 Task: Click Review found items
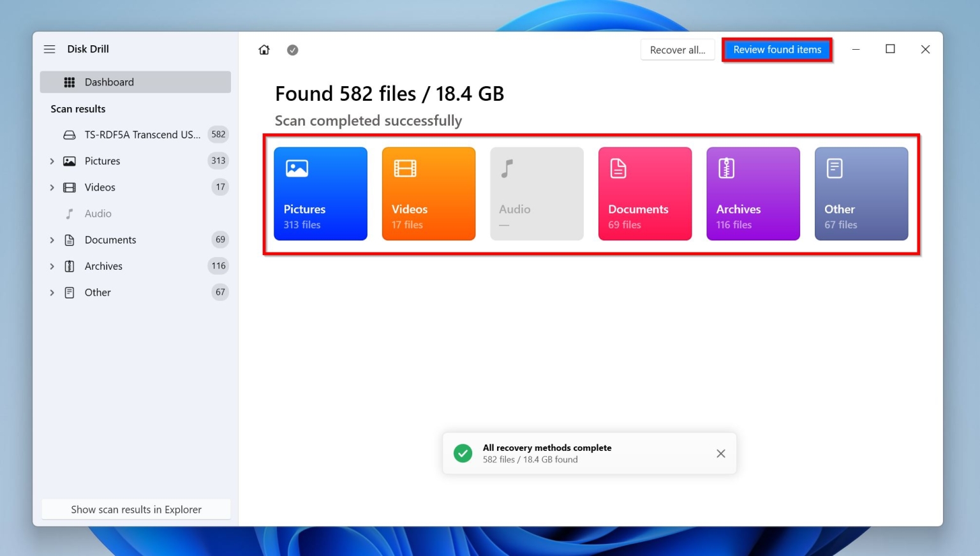[x=777, y=49]
